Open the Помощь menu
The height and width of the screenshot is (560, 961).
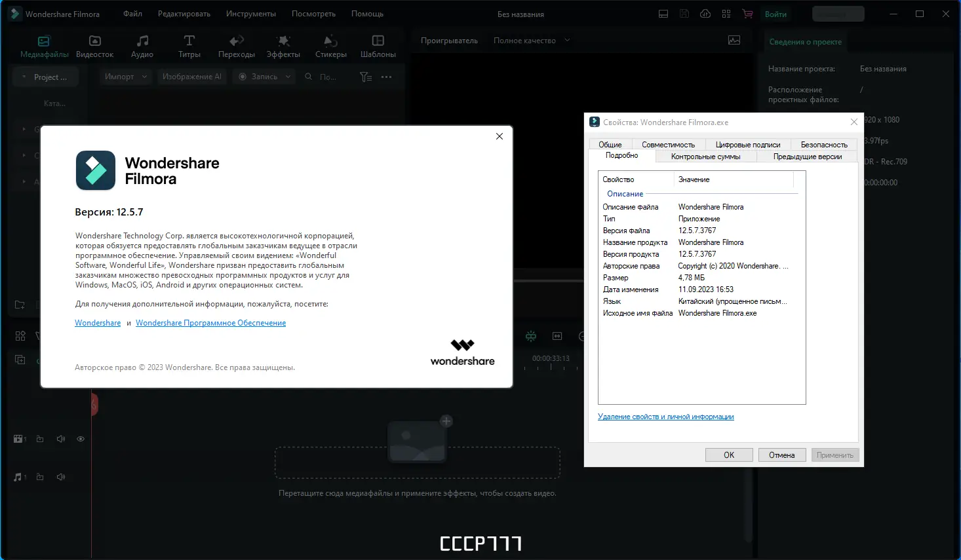click(x=367, y=14)
